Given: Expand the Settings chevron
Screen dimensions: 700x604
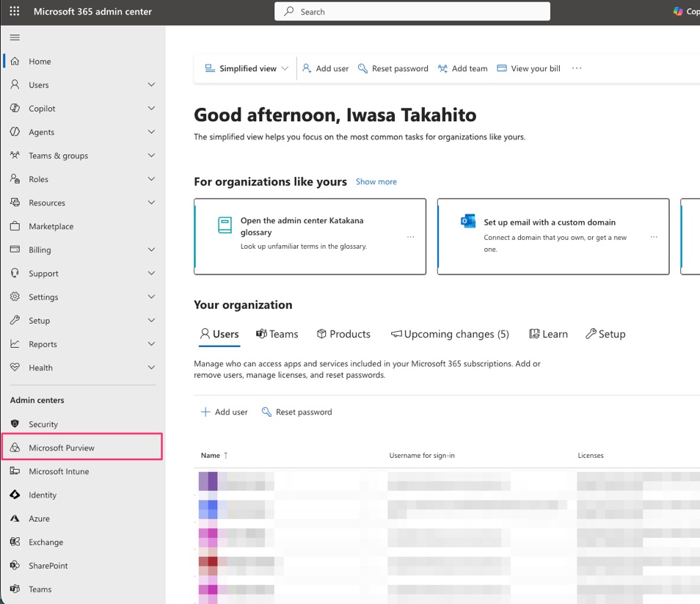Looking at the screenshot, I should pos(151,296).
